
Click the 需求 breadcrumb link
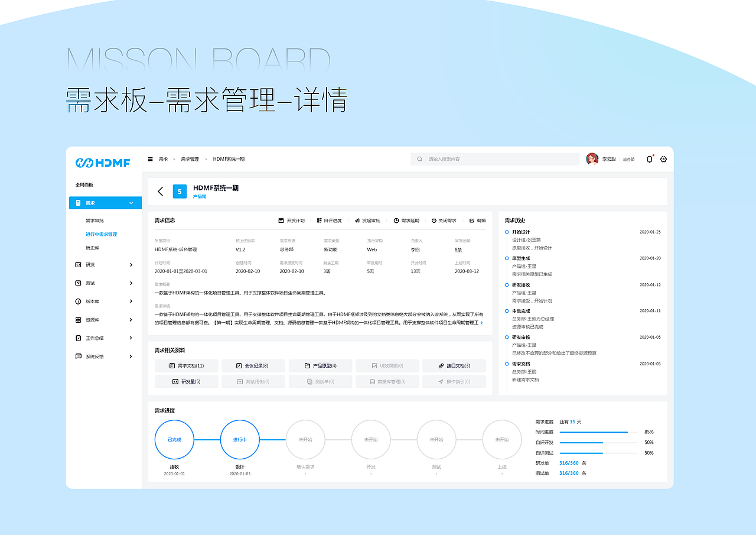click(x=163, y=159)
